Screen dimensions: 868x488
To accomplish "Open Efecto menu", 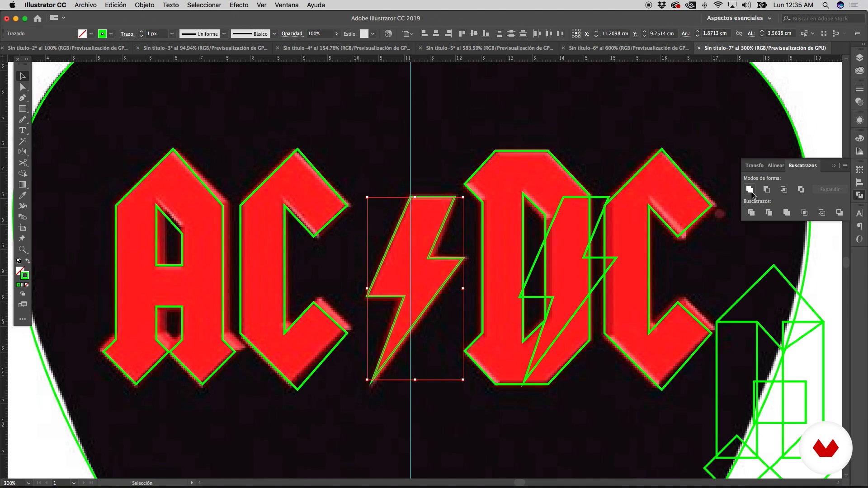I will coord(239,5).
